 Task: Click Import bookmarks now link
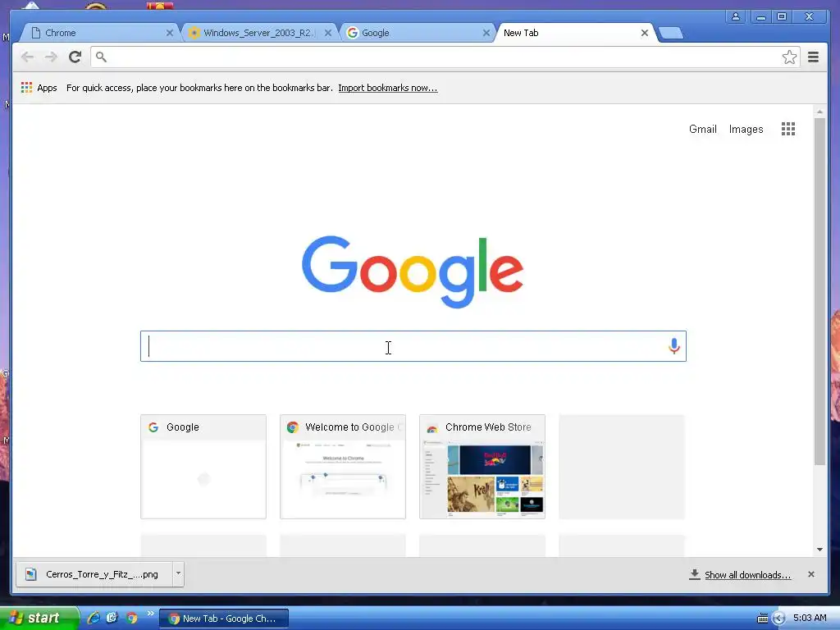pos(388,88)
